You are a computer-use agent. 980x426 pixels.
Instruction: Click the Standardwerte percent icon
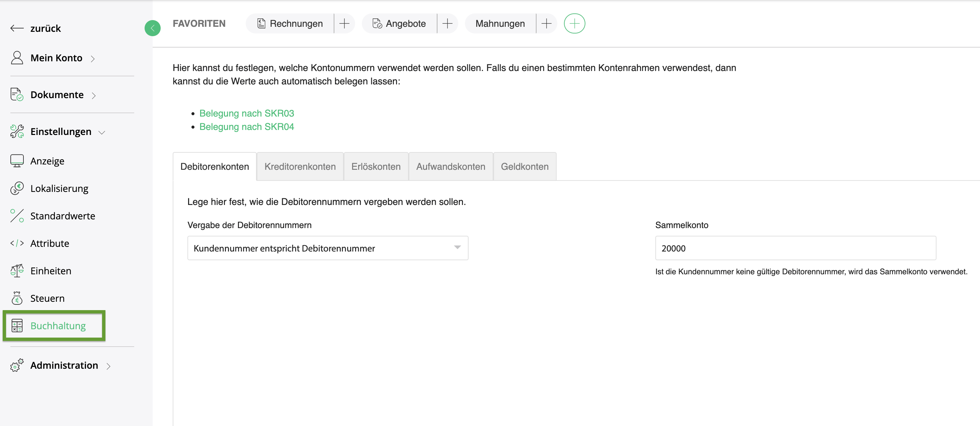[17, 215]
